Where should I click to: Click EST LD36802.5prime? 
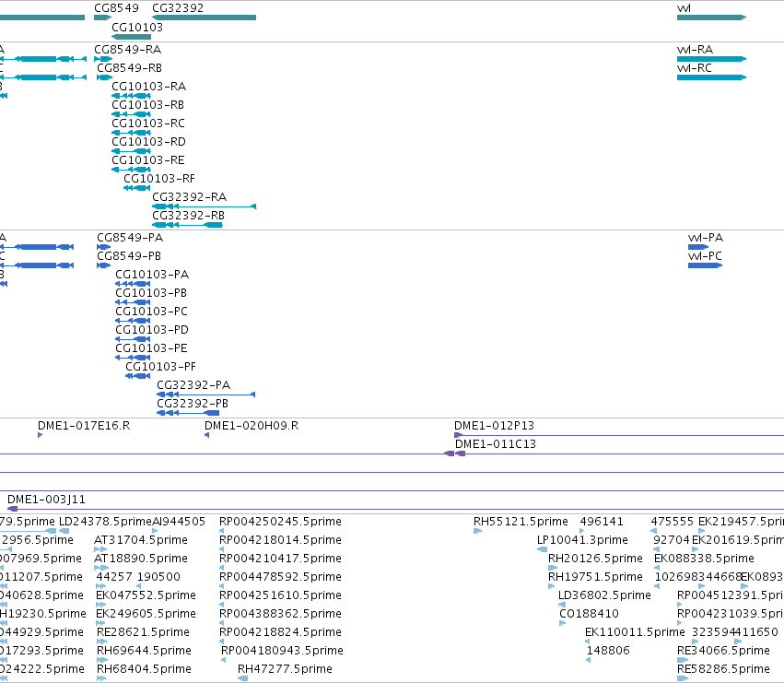(604, 595)
